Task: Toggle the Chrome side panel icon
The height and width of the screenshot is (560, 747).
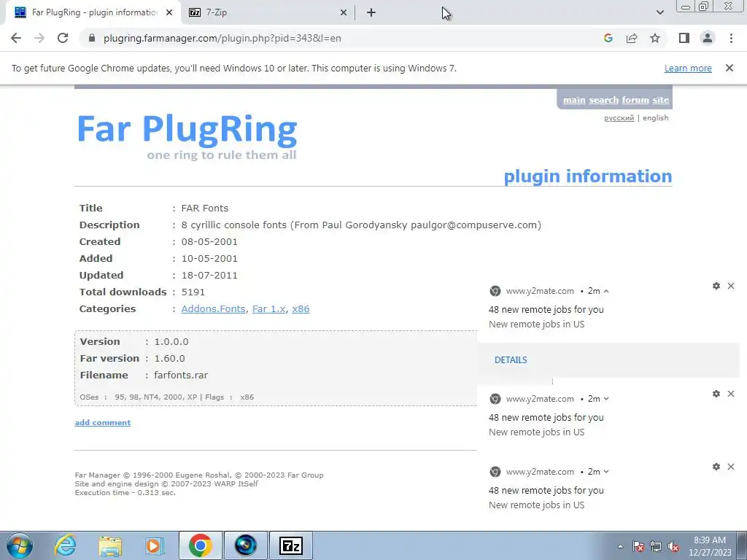Action: pos(684,38)
